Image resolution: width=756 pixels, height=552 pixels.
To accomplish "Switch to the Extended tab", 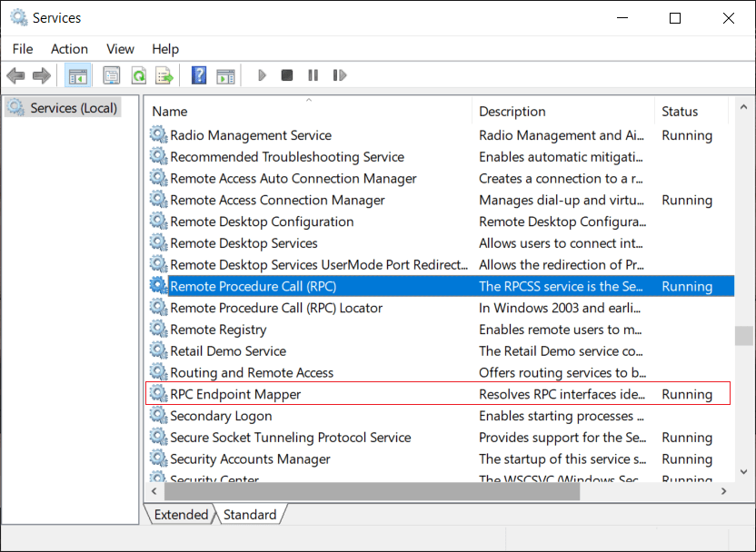I will point(180,515).
